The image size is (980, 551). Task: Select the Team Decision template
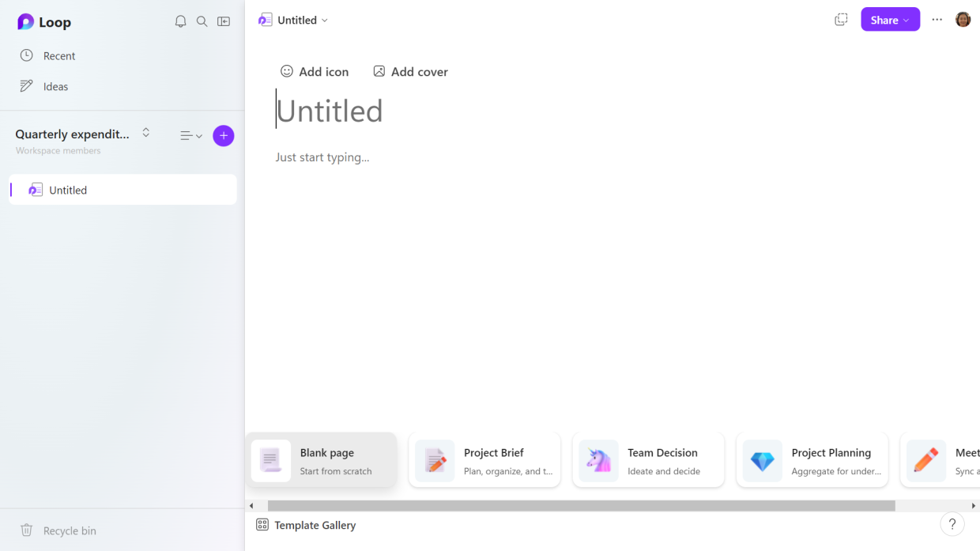[x=648, y=459]
